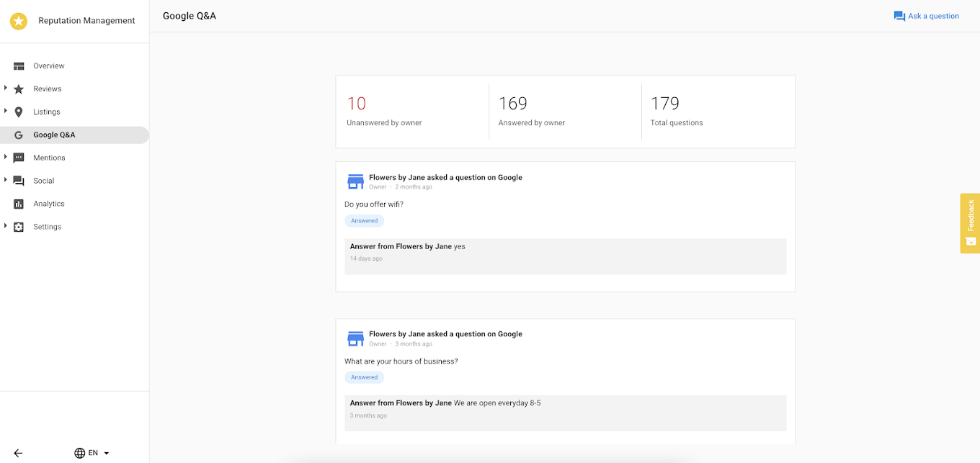Expand the Reviews submenu arrow
The width and height of the screenshot is (980, 463).
tap(6, 89)
